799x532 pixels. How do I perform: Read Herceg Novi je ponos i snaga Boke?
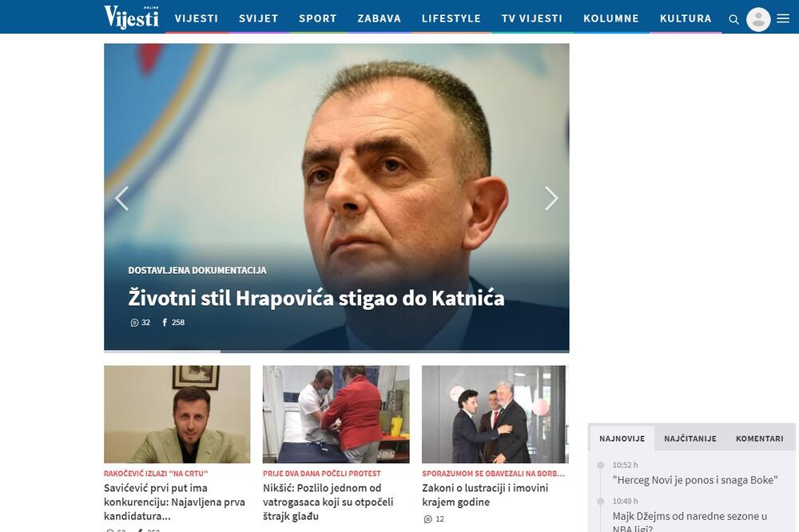pyautogui.click(x=694, y=480)
